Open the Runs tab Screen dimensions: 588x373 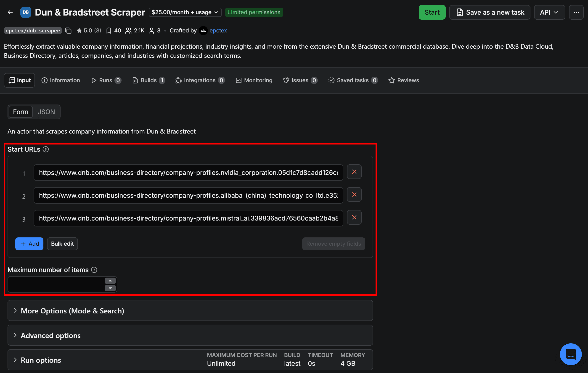click(106, 80)
